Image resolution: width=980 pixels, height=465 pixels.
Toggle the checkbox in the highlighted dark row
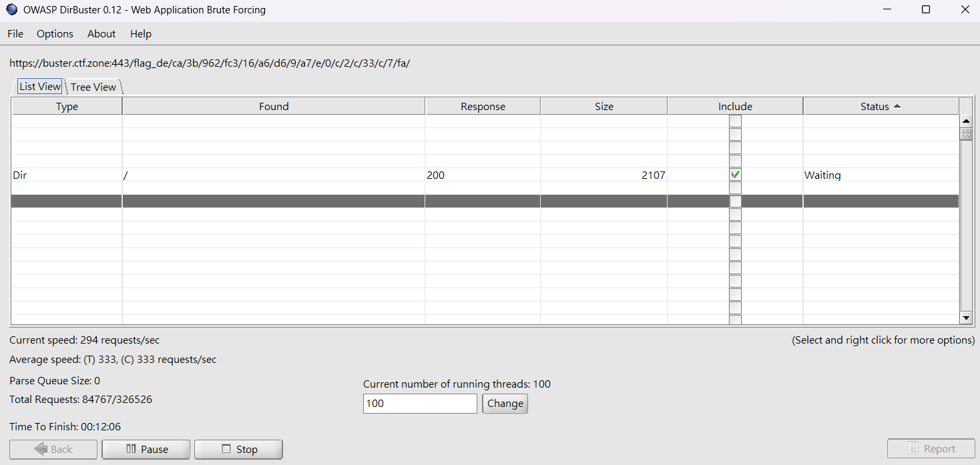(735, 201)
